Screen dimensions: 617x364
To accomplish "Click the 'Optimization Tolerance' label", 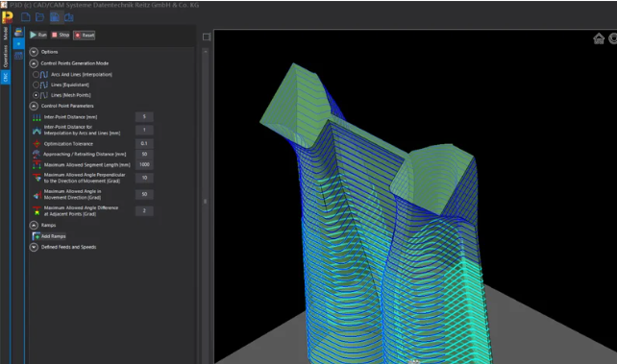I will click(68, 144).
